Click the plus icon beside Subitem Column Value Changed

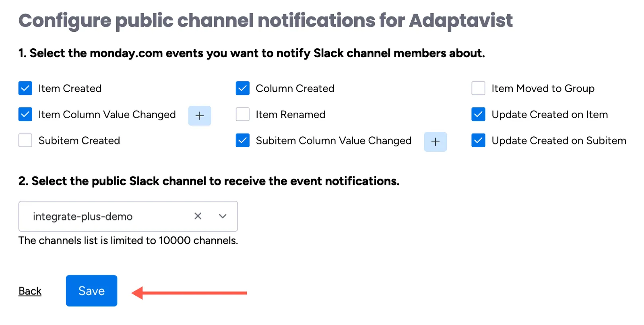tap(436, 142)
